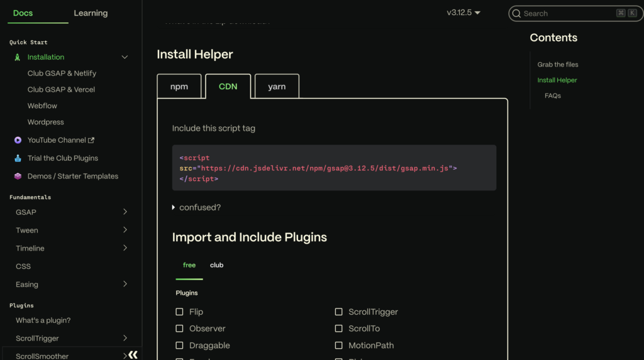Jump to Install Helper in Contents
The height and width of the screenshot is (360, 644).
pyautogui.click(x=557, y=80)
